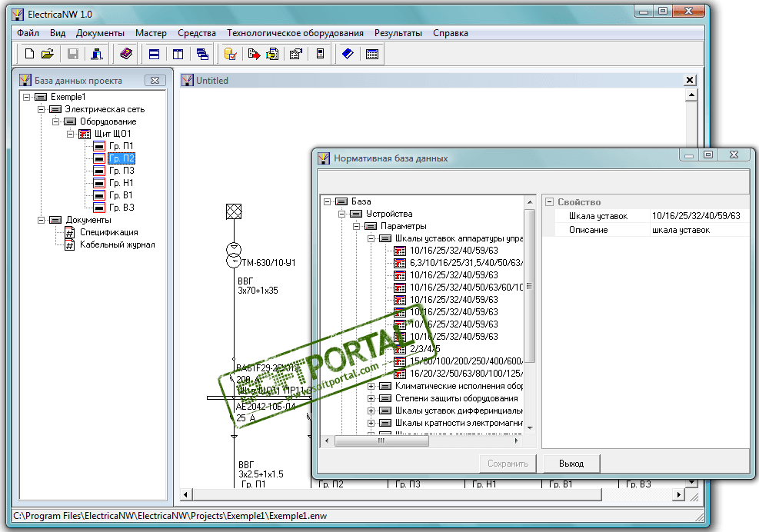Click the database tree vertical scrollbar thumb
759x532 pixels.
[x=530, y=286]
